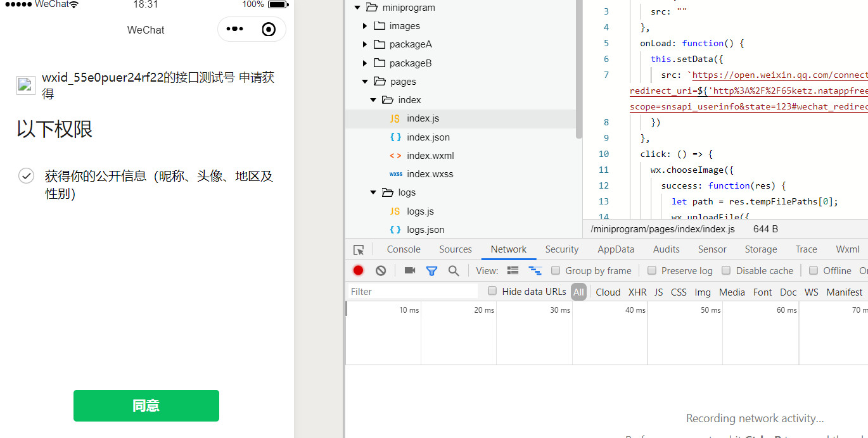Screen dimensions: 868x438
Task: Use large request rows view icon
Action: 513,270
